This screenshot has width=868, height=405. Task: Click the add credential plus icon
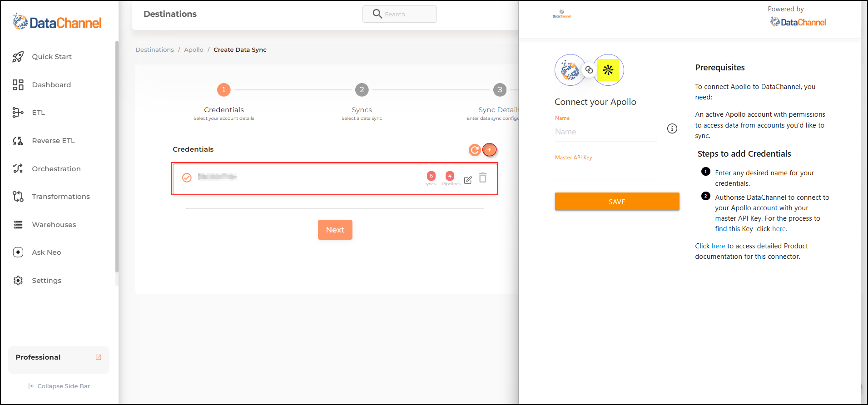click(x=489, y=150)
